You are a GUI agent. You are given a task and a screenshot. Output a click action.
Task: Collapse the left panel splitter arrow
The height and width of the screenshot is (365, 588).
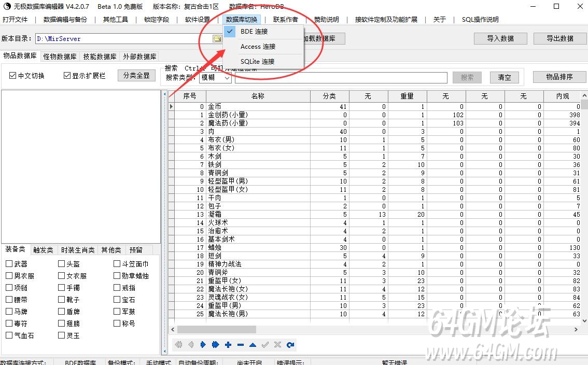pyautogui.click(x=164, y=94)
